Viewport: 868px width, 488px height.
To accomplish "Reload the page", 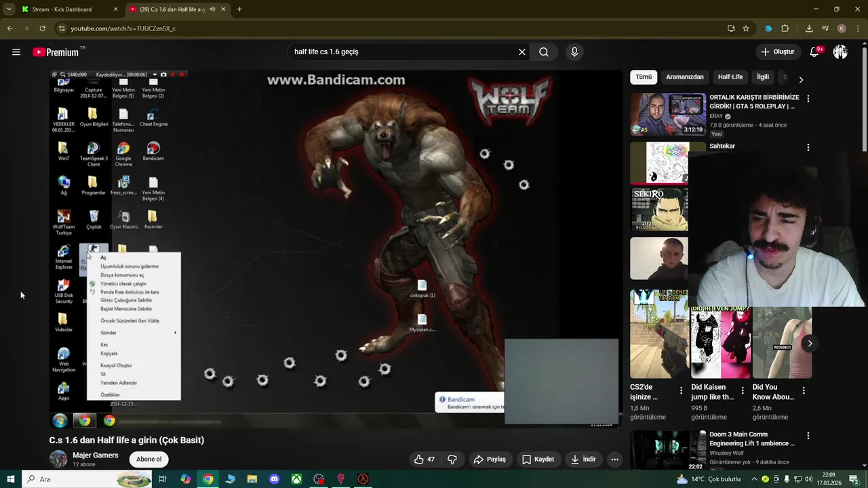I will tap(42, 28).
